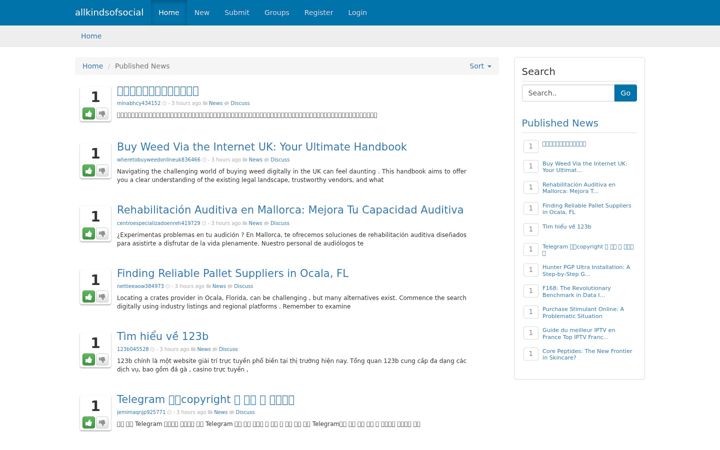This screenshot has height=450, width=720.
Task: Open sidebar link 'Guide du meilleur IPTV en France'
Action: pyautogui.click(x=579, y=333)
